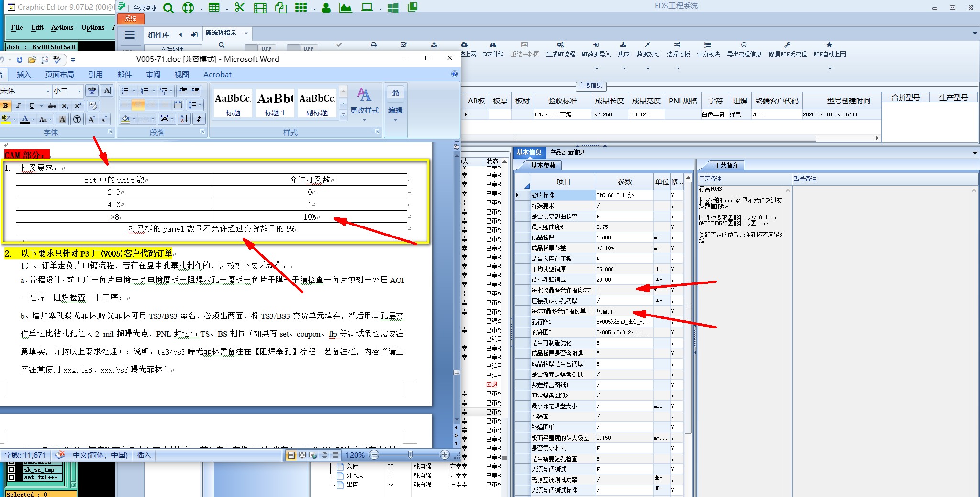Open the underline style dropdown arrow
Image resolution: width=980 pixels, height=497 pixels.
coord(41,106)
